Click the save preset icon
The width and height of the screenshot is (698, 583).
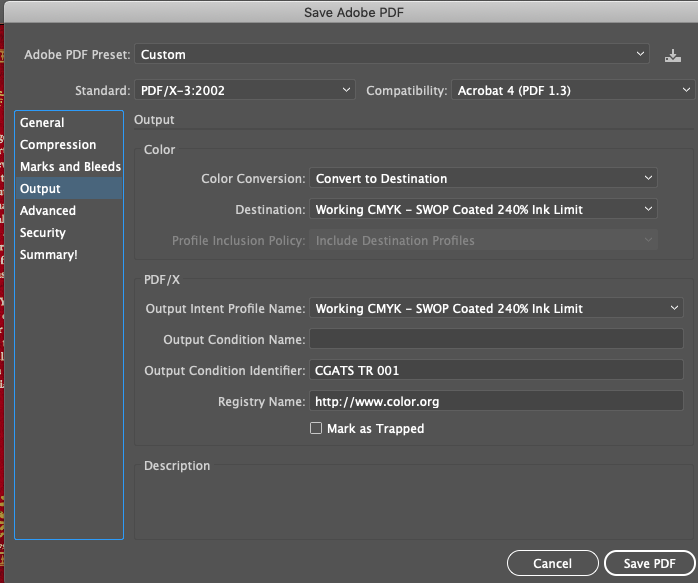673,55
